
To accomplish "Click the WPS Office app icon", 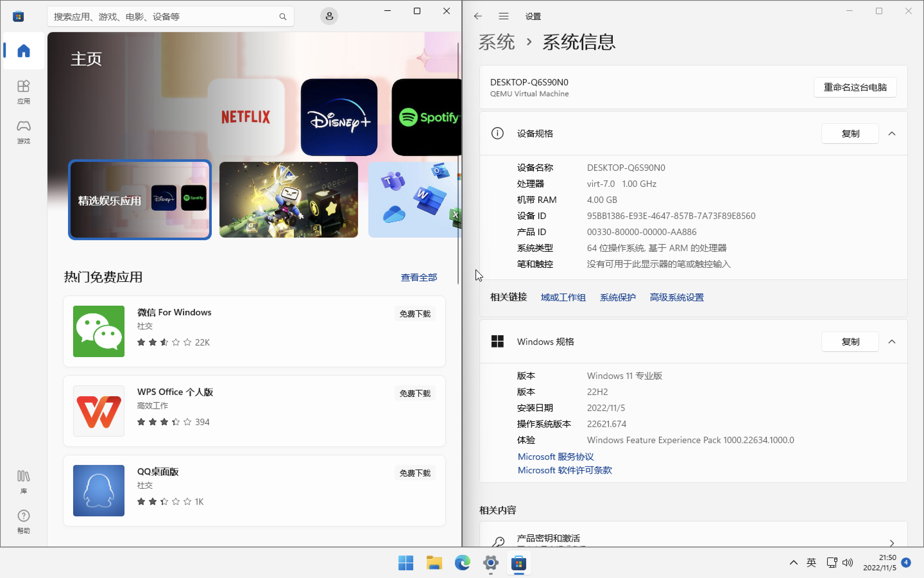I will point(98,411).
